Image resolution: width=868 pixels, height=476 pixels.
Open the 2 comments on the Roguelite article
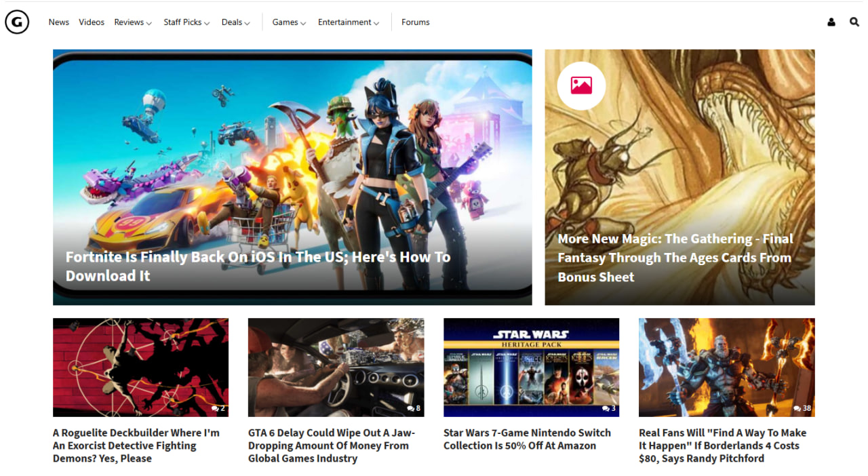218,408
